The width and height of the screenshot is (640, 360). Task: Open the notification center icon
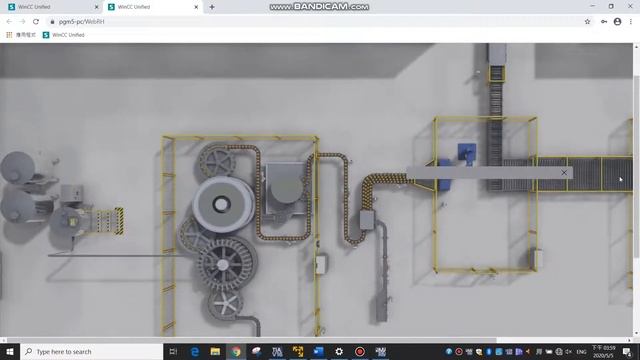click(627, 352)
